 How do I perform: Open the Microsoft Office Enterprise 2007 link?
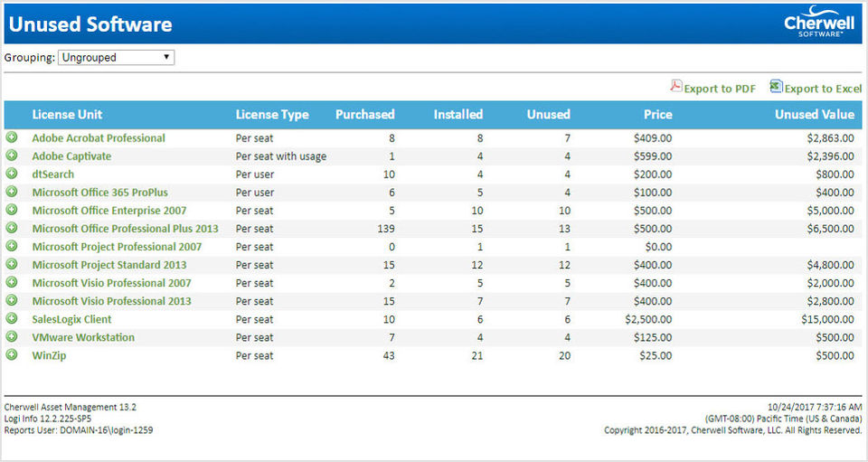click(109, 211)
